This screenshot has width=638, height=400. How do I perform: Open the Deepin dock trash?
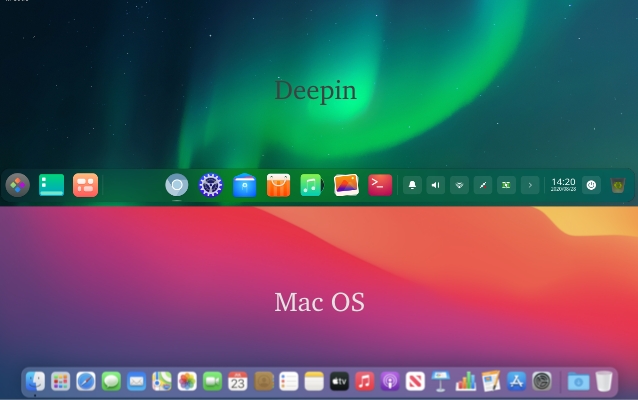(x=618, y=185)
